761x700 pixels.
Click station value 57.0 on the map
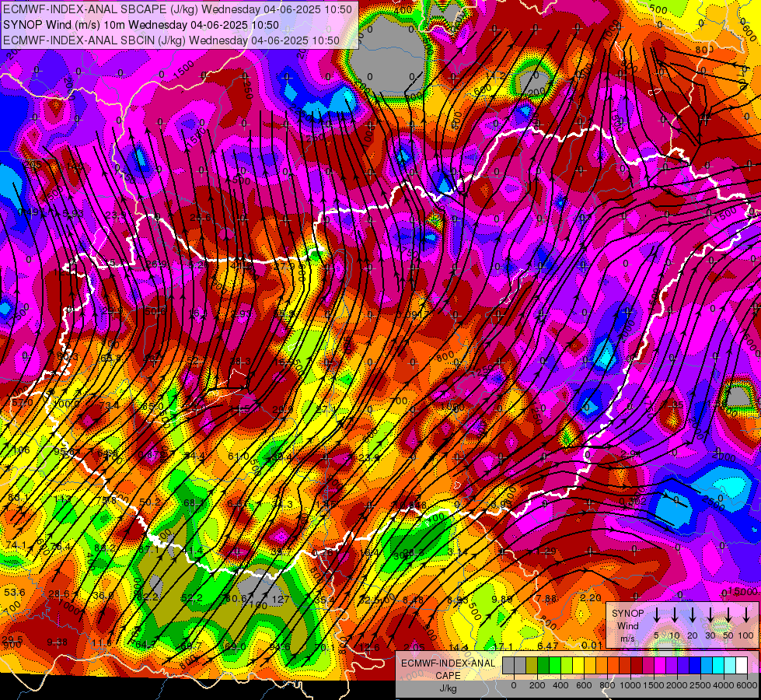pyautogui.click(x=23, y=403)
